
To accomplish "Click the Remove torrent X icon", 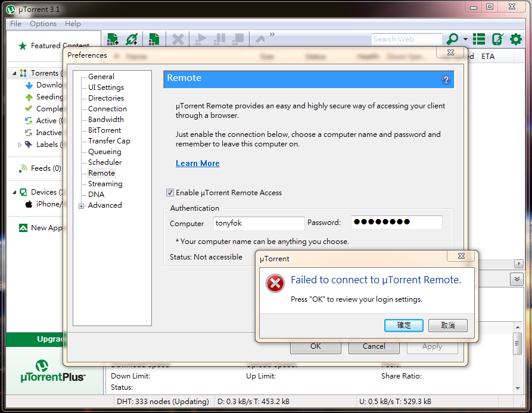I will point(178,39).
